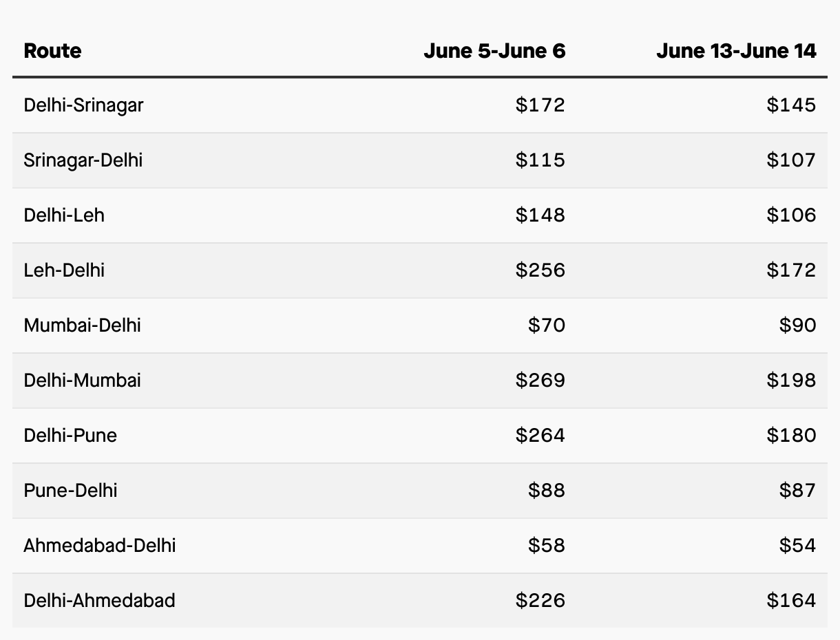Click the Delhi-Pune route label

tap(70, 436)
